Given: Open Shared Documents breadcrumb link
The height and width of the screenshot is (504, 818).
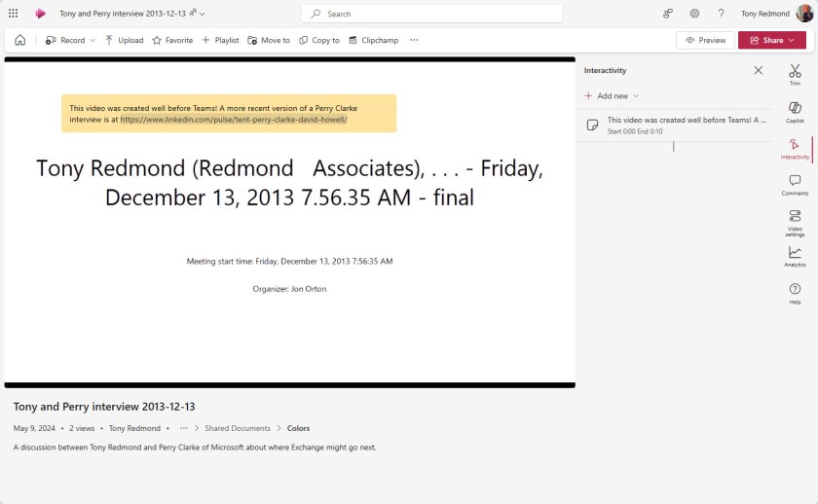Looking at the screenshot, I should click(238, 428).
